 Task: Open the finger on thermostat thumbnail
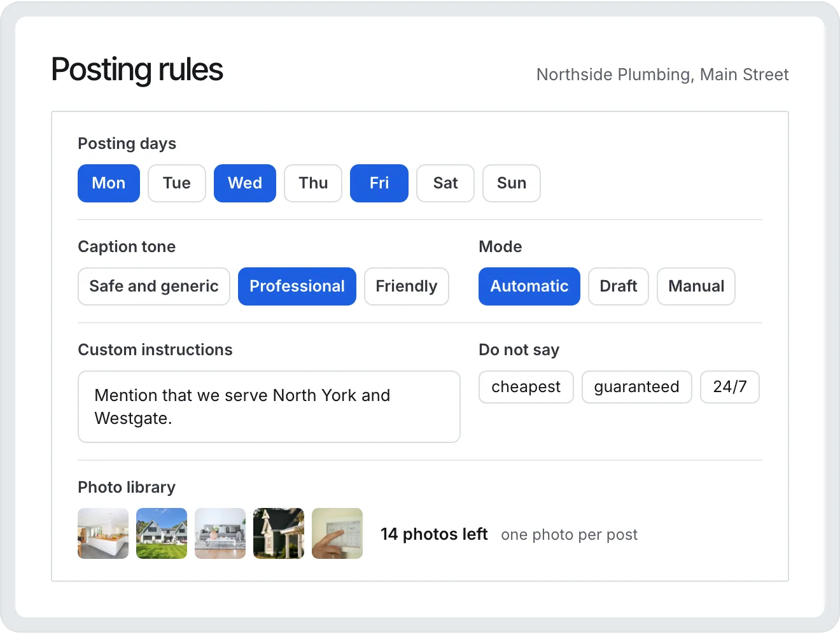point(337,533)
